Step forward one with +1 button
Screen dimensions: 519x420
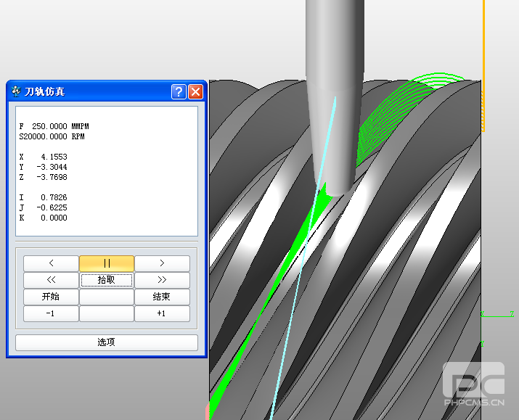pos(162,313)
